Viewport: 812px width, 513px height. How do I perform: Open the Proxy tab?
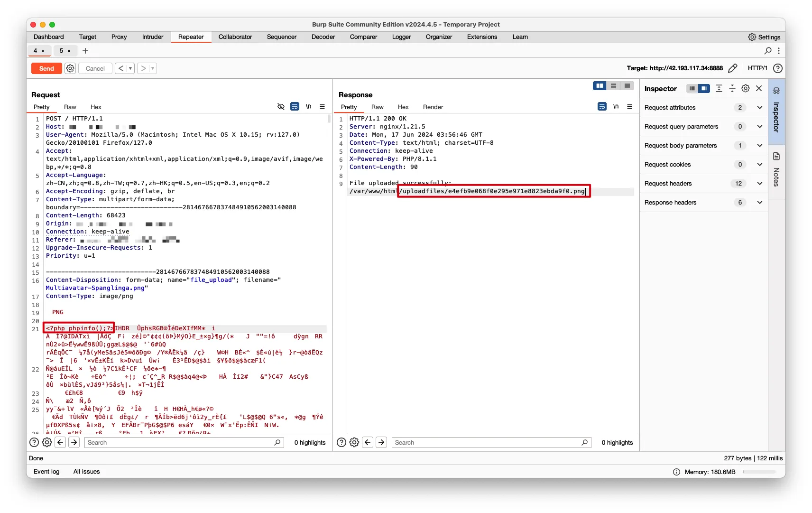coord(119,37)
